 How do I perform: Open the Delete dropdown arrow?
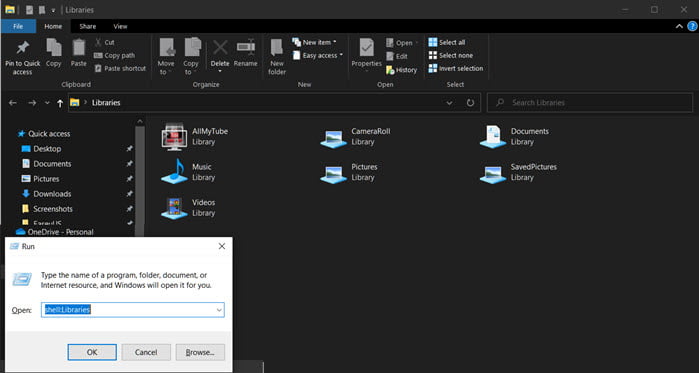220,71
